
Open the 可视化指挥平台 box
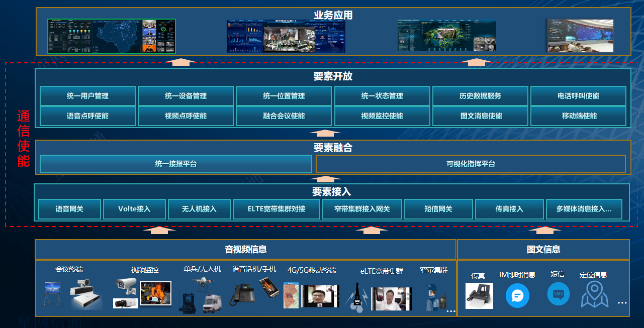[x=471, y=164]
